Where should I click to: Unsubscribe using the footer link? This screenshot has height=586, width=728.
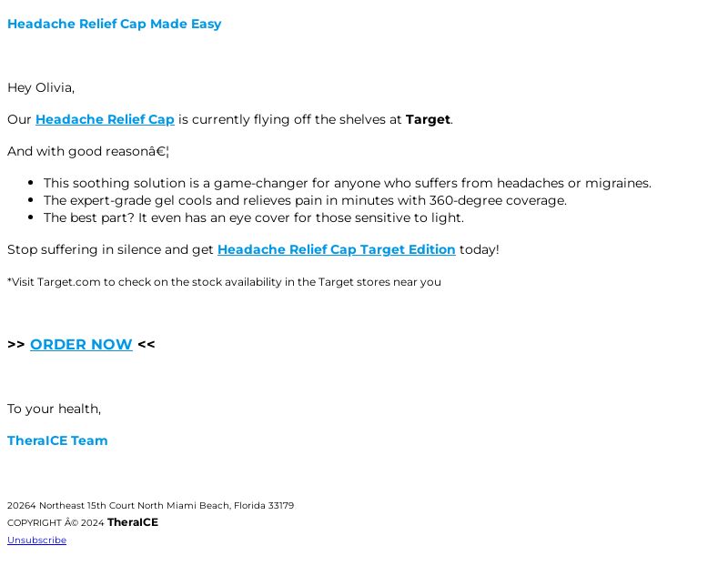point(36,540)
